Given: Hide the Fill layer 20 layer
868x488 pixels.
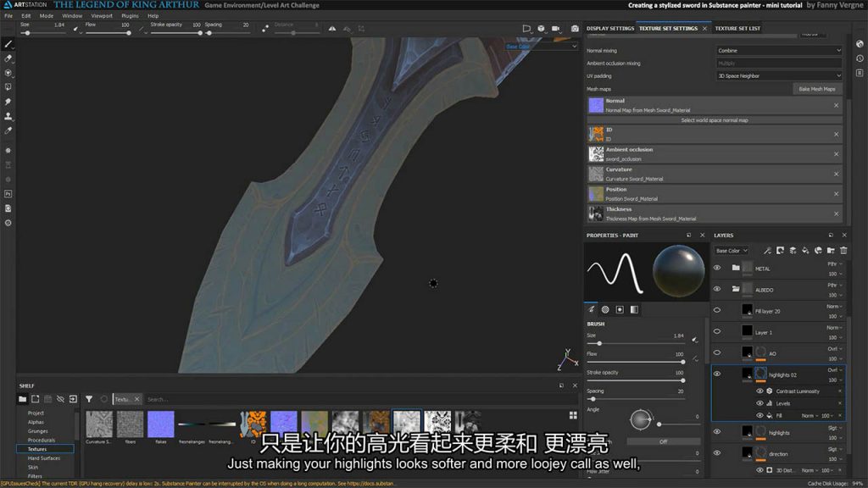Looking at the screenshot, I should pos(717,310).
